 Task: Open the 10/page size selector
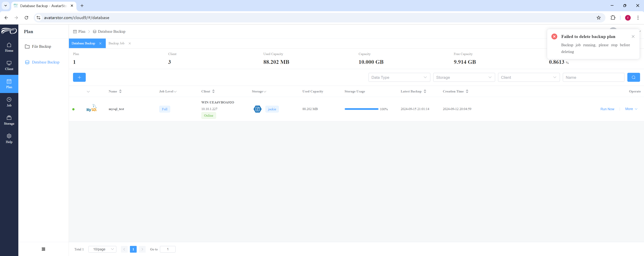[102, 249]
